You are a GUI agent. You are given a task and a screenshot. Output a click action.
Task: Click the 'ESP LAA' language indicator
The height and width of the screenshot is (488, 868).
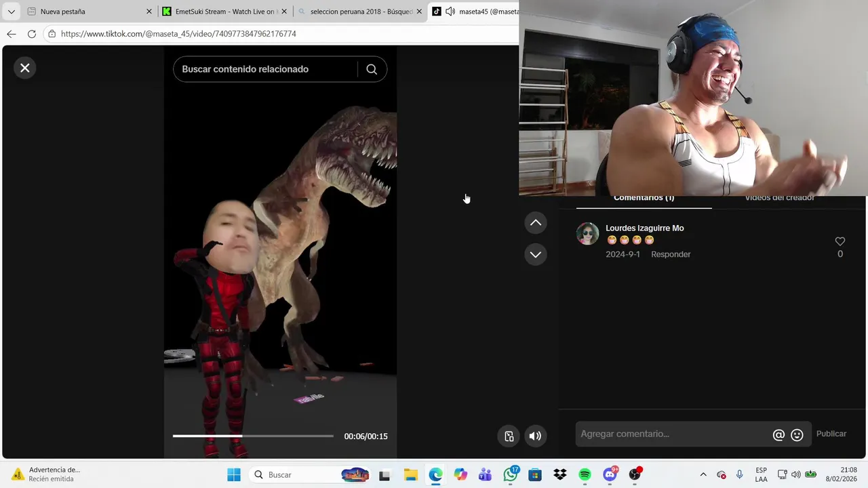762,474
